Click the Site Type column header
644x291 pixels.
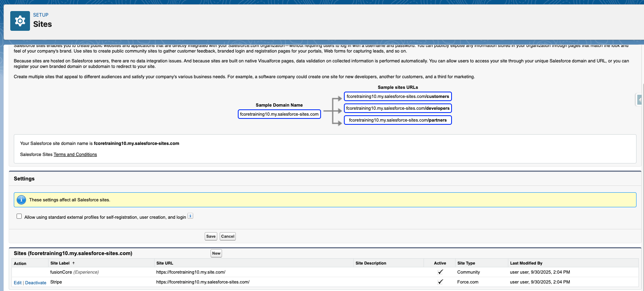coord(466,263)
